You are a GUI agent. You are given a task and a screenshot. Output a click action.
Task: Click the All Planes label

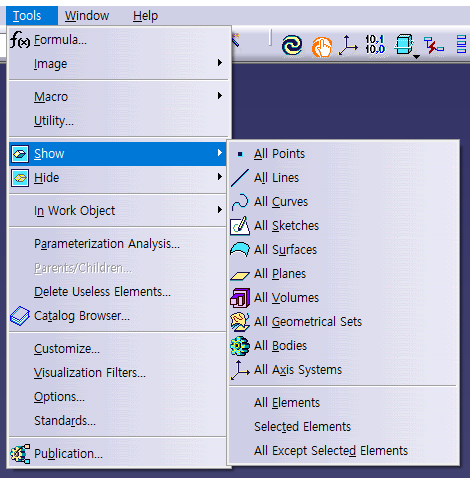[x=280, y=274]
